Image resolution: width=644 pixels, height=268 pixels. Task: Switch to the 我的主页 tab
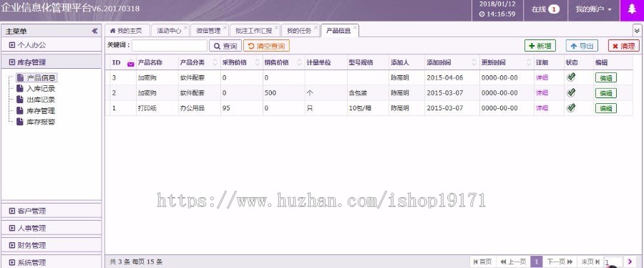(x=127, y=31)
